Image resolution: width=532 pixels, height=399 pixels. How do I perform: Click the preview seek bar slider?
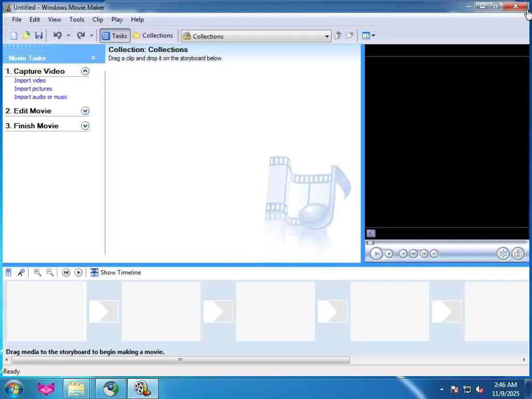pyautogui.click(x=370, y=243)
